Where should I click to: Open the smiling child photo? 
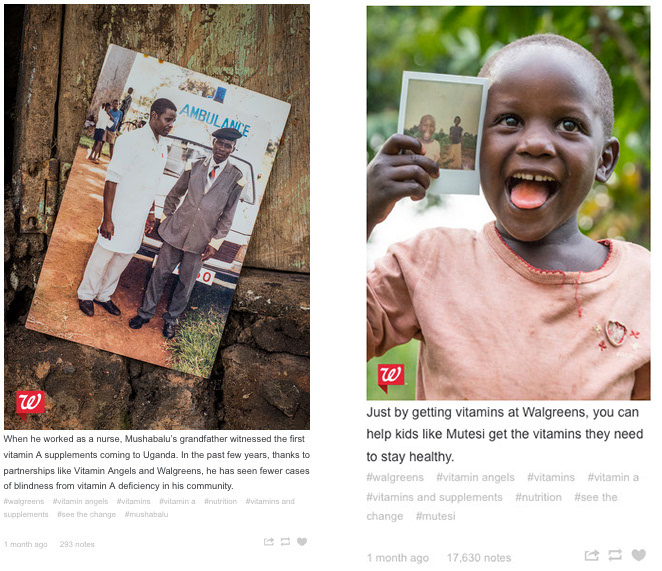[508, 203]
